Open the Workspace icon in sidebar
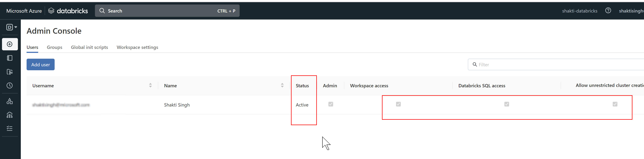The height and width of the screenshot is (159, 644). pos(10,58)
